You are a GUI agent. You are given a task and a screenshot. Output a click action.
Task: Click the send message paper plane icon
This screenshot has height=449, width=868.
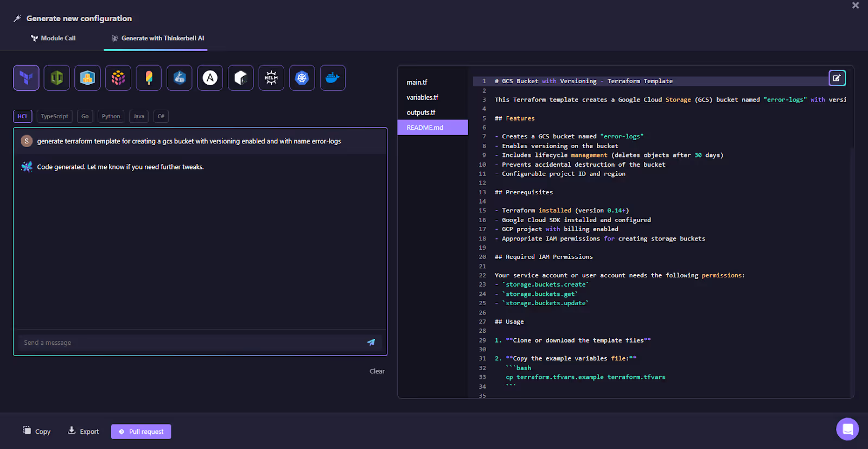click(x=371, y=342)
